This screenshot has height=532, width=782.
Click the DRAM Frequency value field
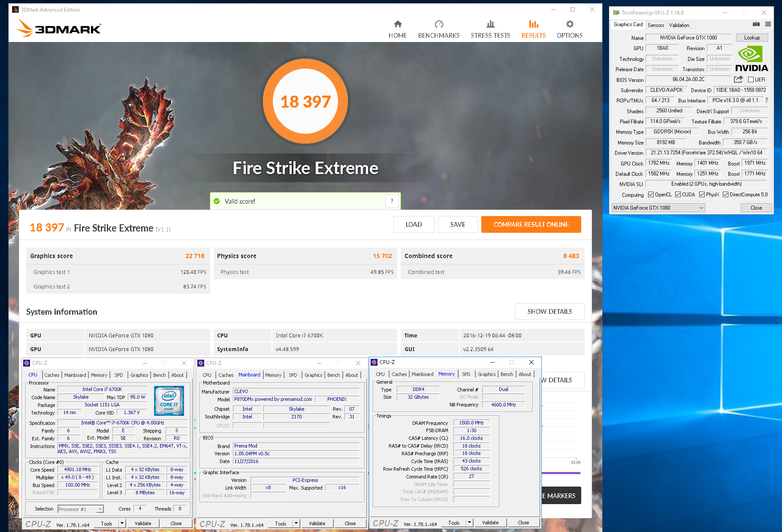tap(471, 423)
